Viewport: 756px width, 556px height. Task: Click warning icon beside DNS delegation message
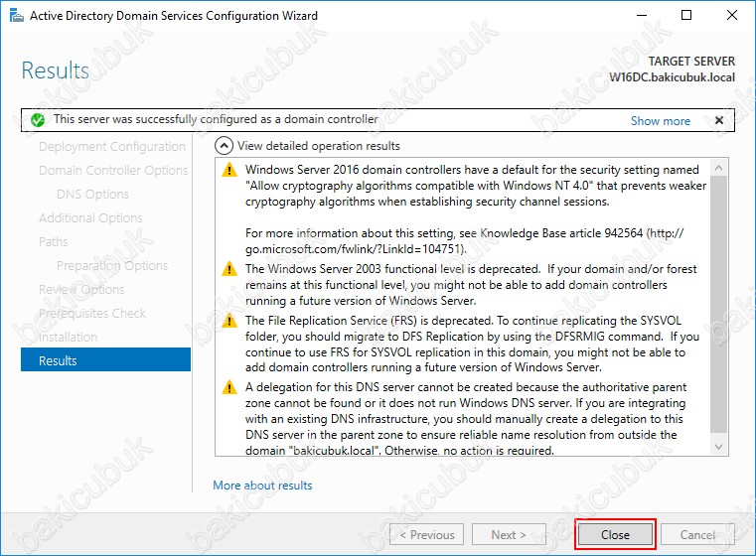click(x=229, y=387)
